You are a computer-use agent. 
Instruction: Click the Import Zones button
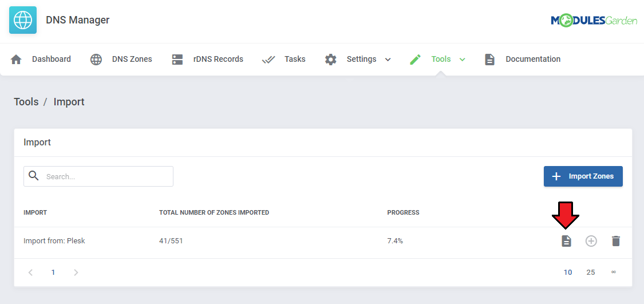pos(583,176)
